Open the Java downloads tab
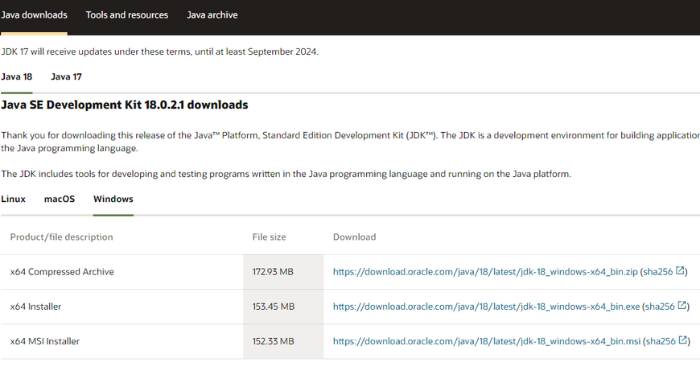700x375 pixels. (34, 15)
